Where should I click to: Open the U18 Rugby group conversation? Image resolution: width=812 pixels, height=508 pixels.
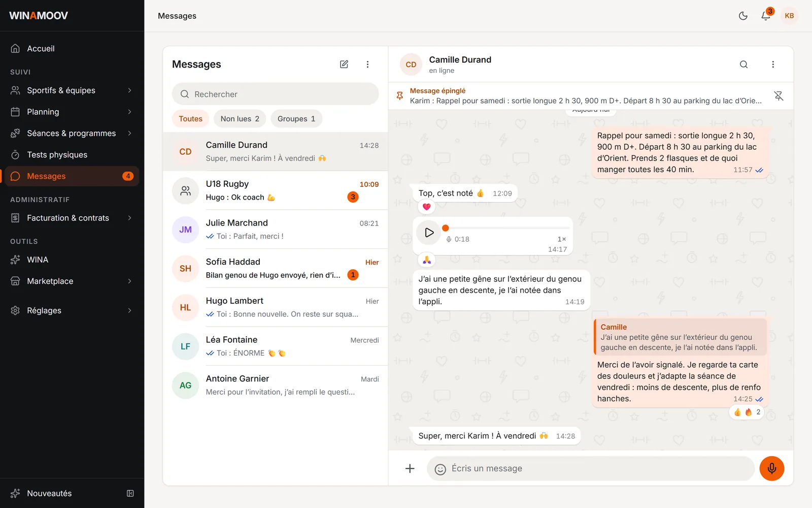pos(276,190)
